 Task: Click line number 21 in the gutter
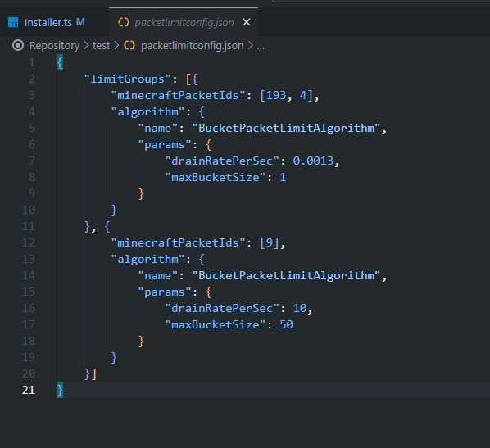(29, 390)
